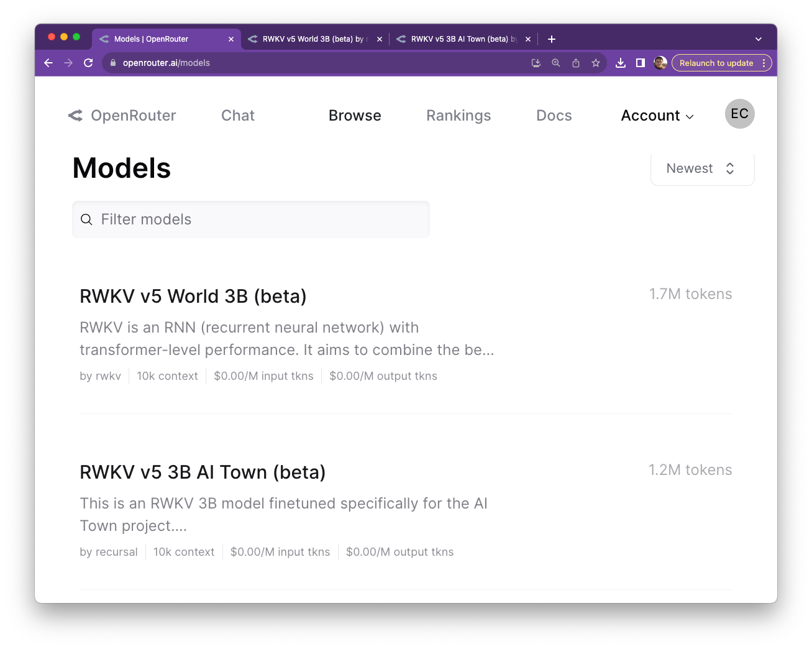Close the Models | OpenRouter tab
The height and width of the screenshot is (649, 812).
point(231,39)
